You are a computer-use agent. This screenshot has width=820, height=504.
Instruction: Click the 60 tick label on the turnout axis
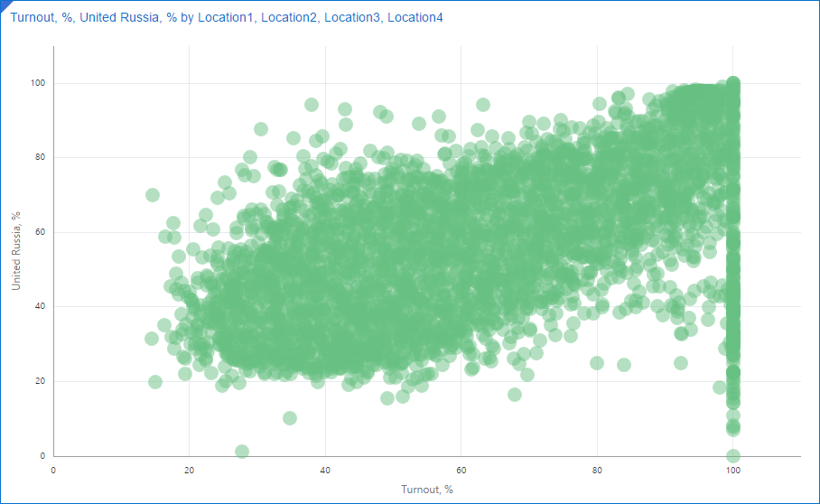pos(461,471)
